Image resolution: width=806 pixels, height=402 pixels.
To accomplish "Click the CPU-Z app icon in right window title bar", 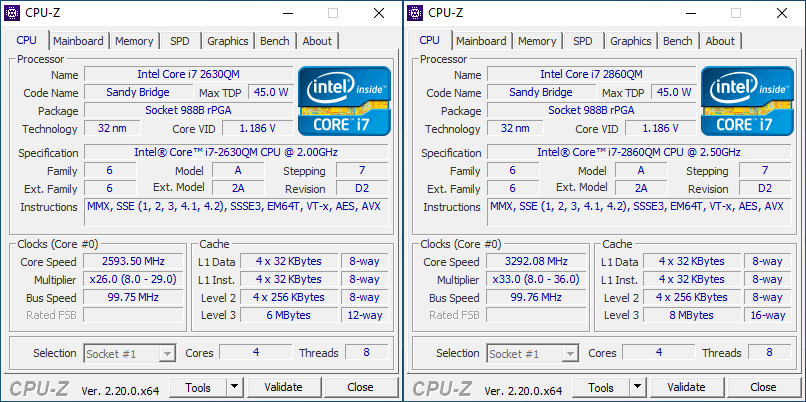I will tap(415, 13).
